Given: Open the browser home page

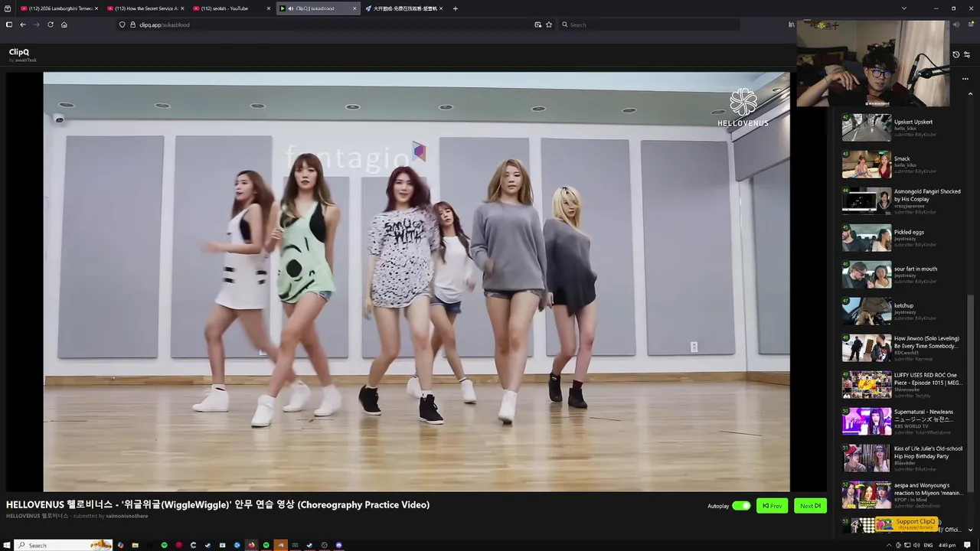Looking at the screenshot, I should pos(64,24).
